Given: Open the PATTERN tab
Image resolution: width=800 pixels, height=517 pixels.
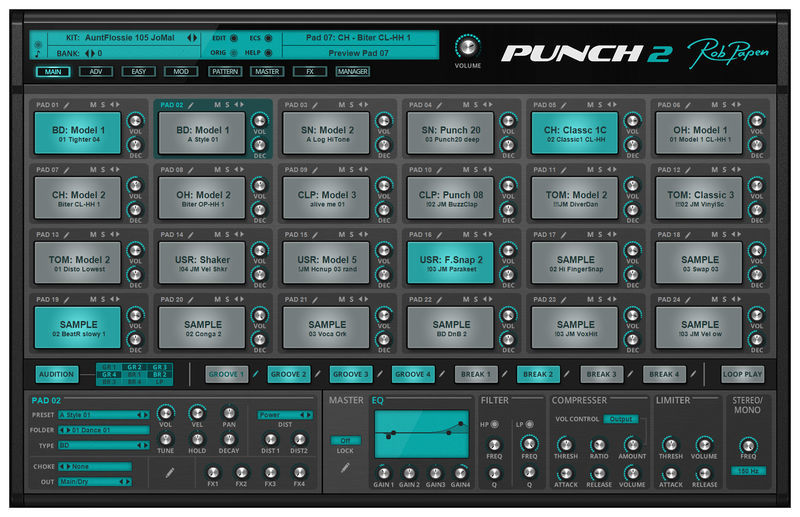Looking at the screenshot, I should click(x=225, y=71).
